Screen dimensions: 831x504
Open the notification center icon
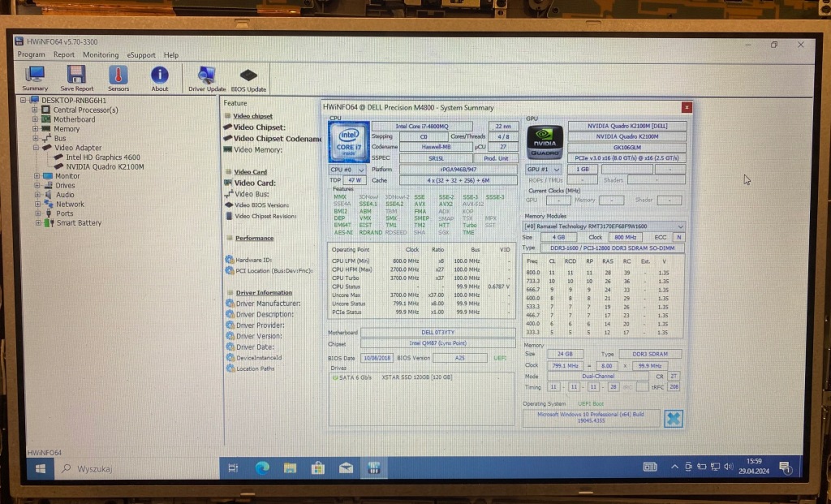(785, 467)
